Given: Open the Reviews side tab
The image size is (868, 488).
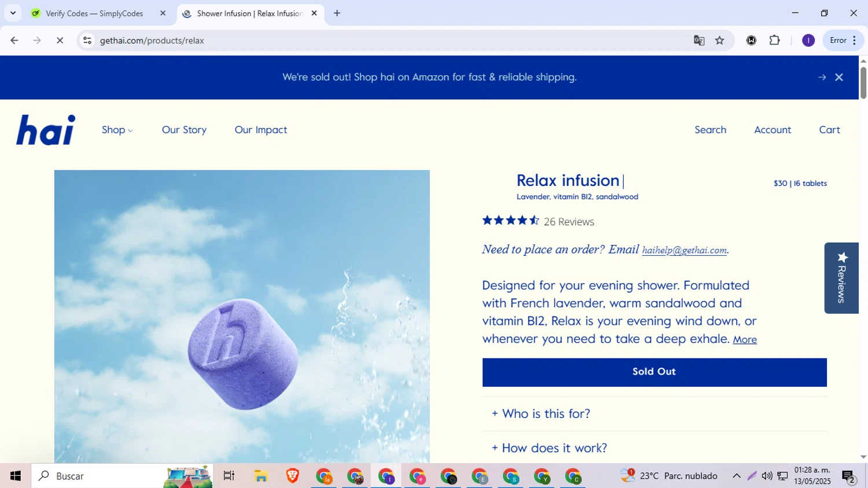Looking at the screenshot, I should 842,278.
